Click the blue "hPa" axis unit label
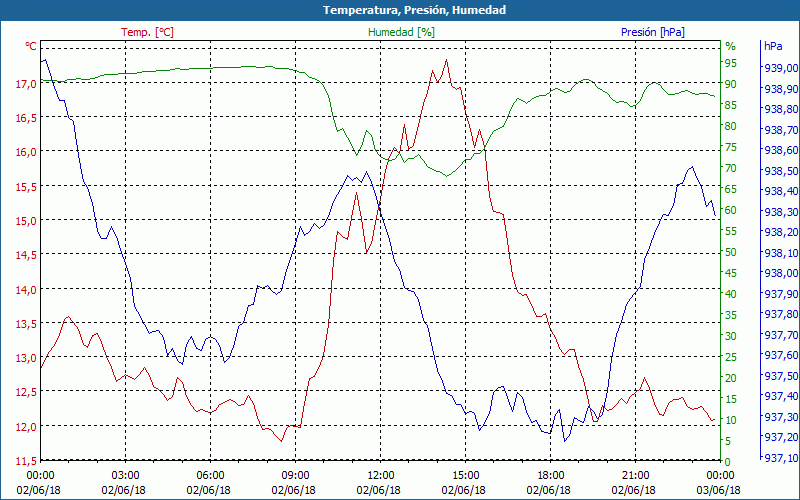Viewport: 800px width, 500px height. [x=773, y=46]
